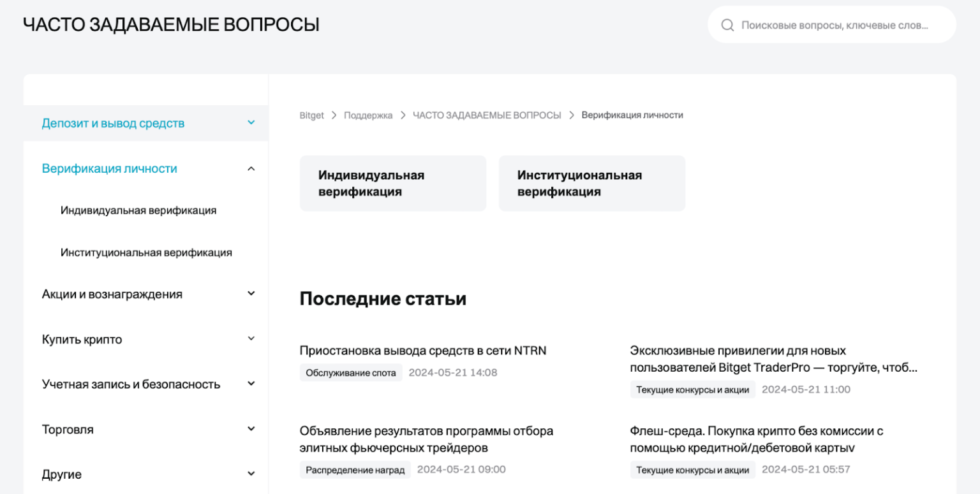Expand Учетная запись и безопасность chevron
This screenshot has width=980, height=494.
[x=251, y=384]
